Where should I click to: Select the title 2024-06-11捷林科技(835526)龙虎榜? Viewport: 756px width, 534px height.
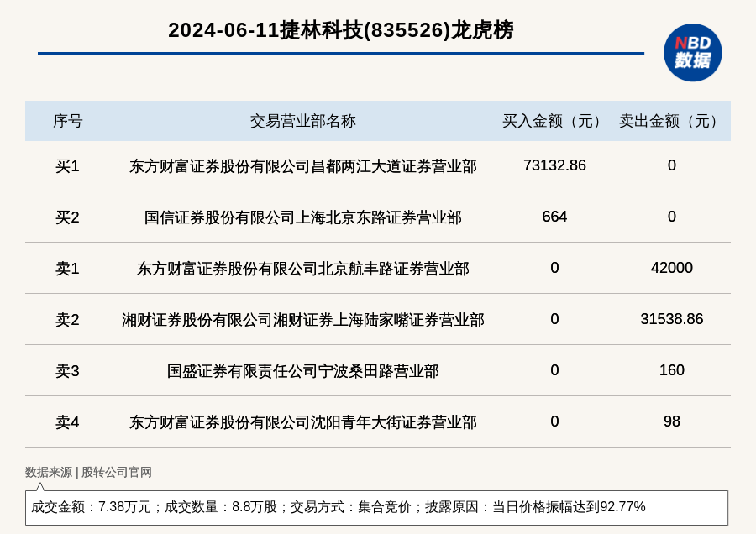pos(341,30)
